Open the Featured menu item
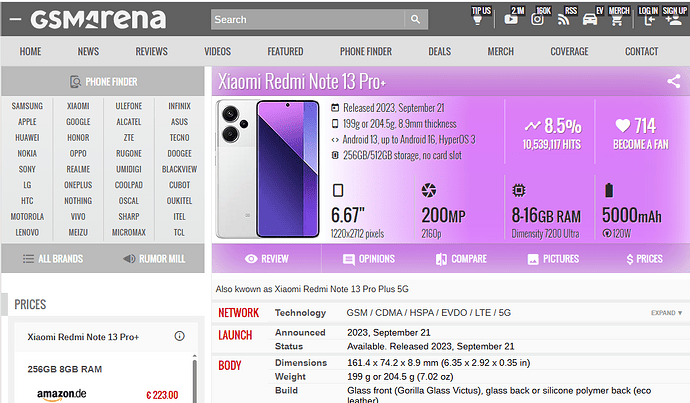The height and width of the screenshot is (403, 690). (x=285, y=51)
